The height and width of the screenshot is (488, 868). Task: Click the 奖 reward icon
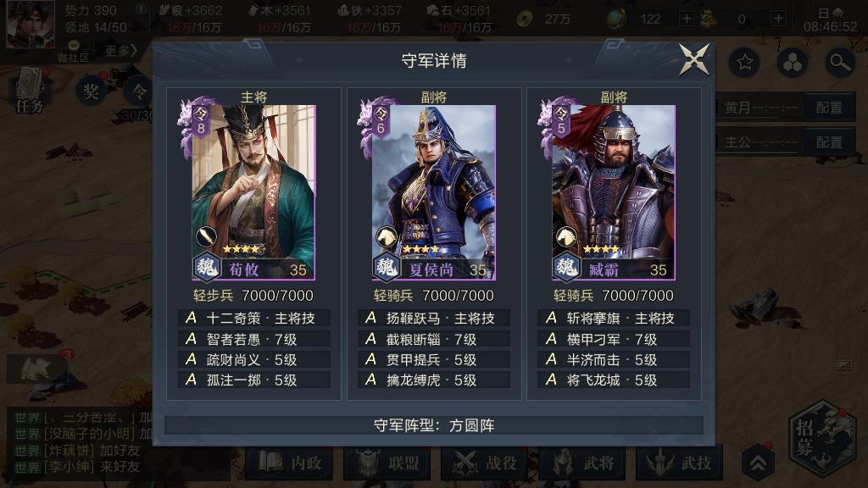(x=91, y=91)
